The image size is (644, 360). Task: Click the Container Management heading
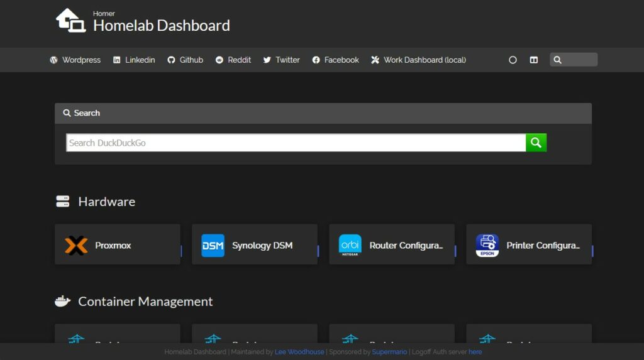tap(145, 302)
